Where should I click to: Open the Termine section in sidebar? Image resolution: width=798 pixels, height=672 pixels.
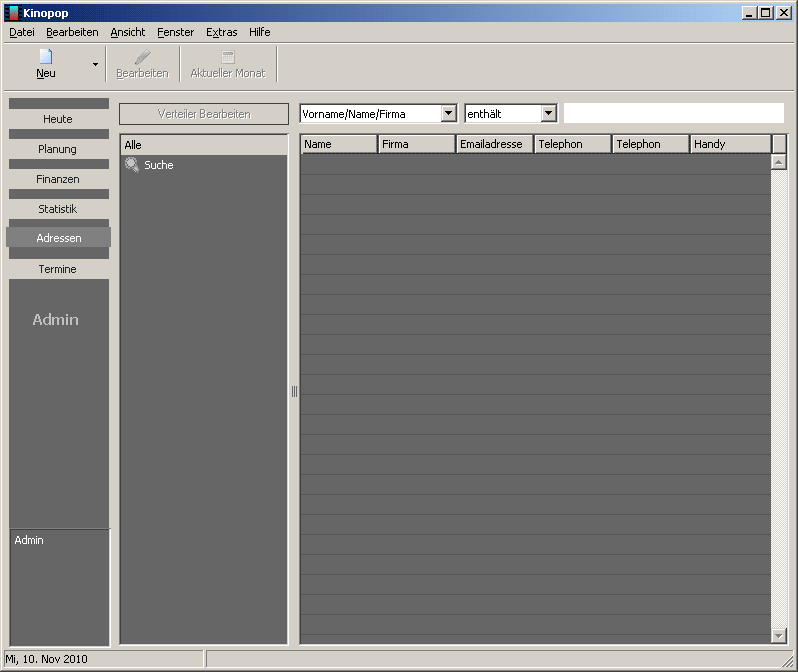[x=57, y=269]
